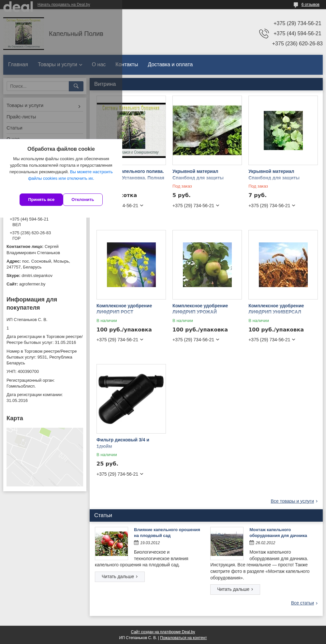Open Все товары и услуги link
This screenshot has height=644, width=326.
[x=292, y=501]
